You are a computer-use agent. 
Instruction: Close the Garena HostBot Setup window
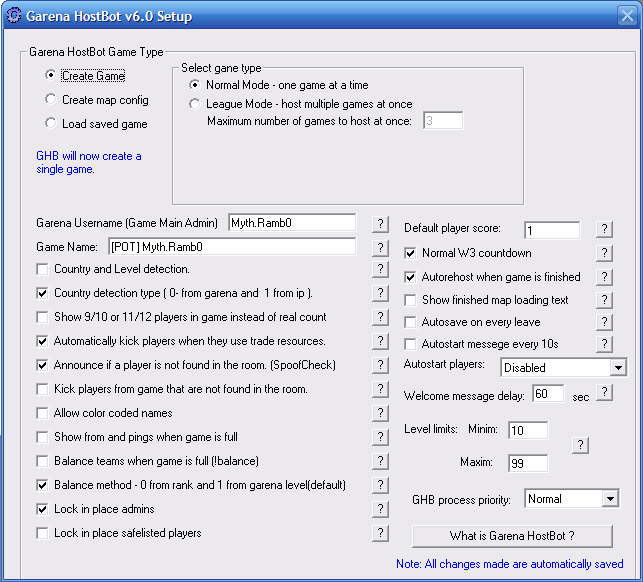click(627, 16)
